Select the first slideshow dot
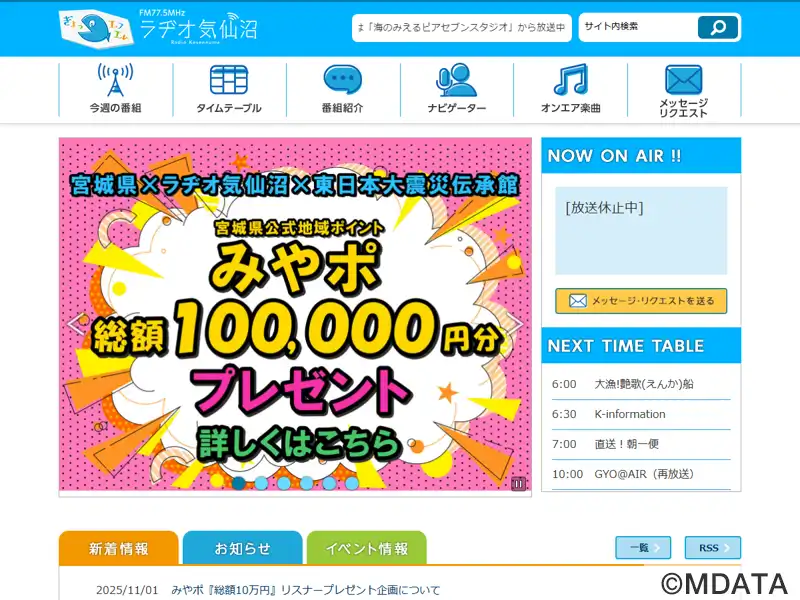 238,483
